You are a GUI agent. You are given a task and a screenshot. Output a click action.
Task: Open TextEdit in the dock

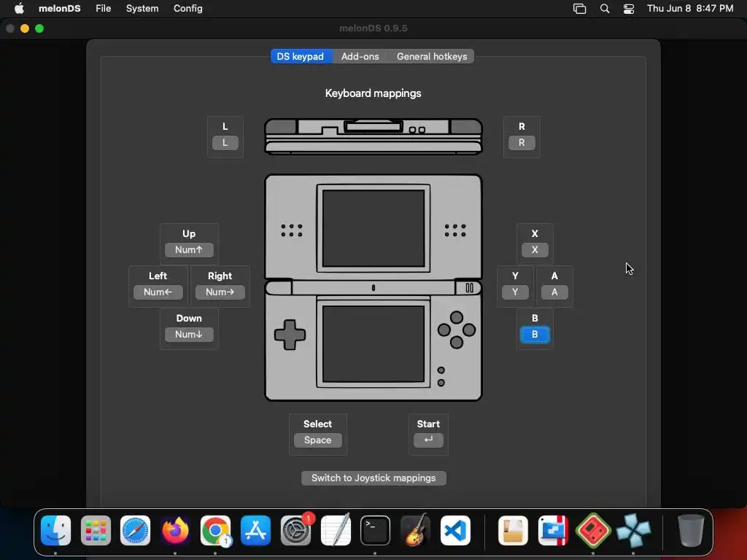tap(336, 530)
